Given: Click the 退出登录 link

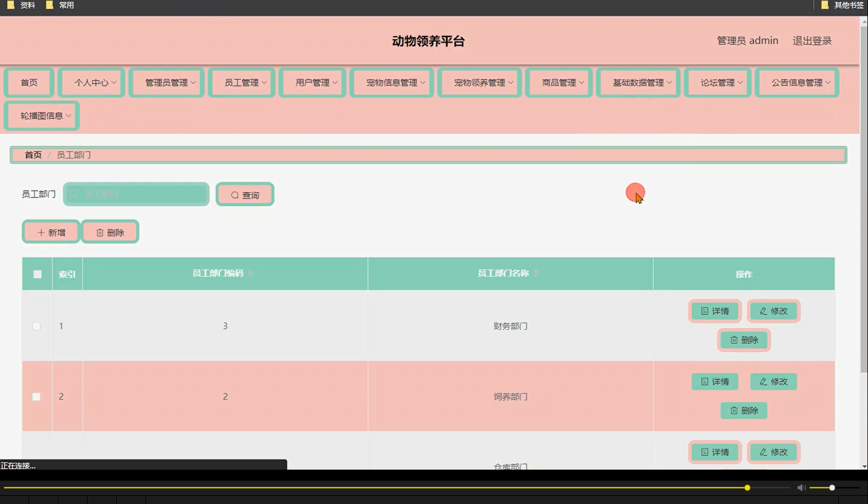Looking at the screenshot, I should click(811, 40).
